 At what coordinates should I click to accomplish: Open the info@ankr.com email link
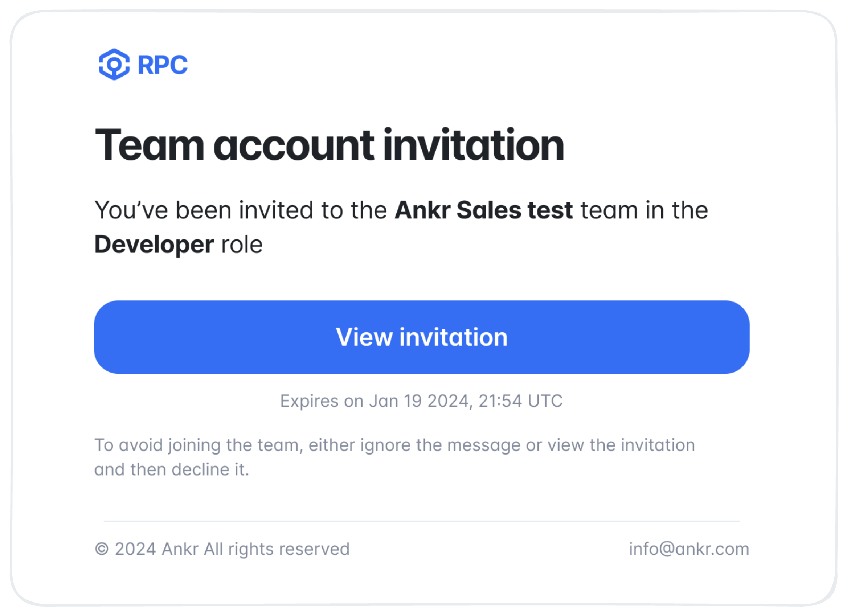[x=690, y=549]
